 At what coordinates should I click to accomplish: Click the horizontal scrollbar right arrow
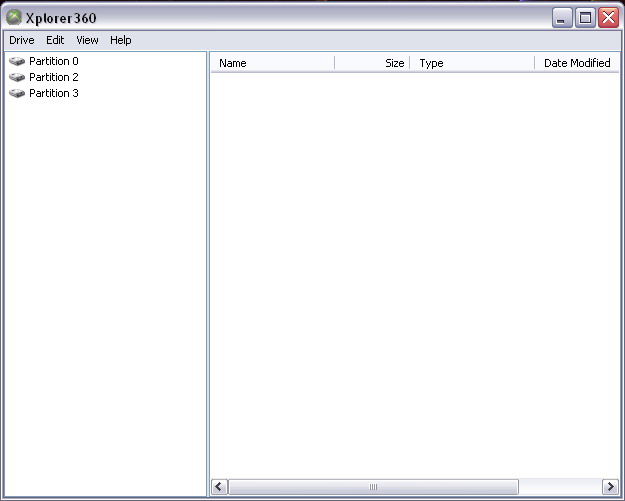pyautogui.click(x=610, y=487)
